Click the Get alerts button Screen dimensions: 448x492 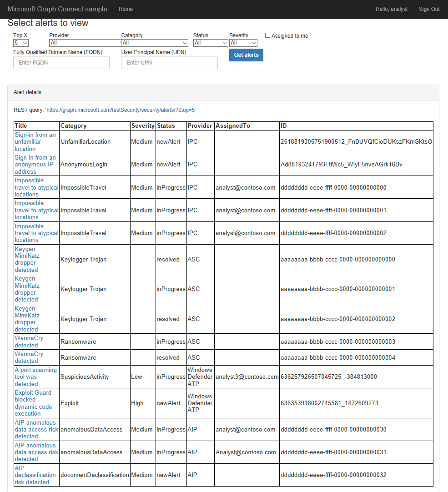[x=246, y=55]
